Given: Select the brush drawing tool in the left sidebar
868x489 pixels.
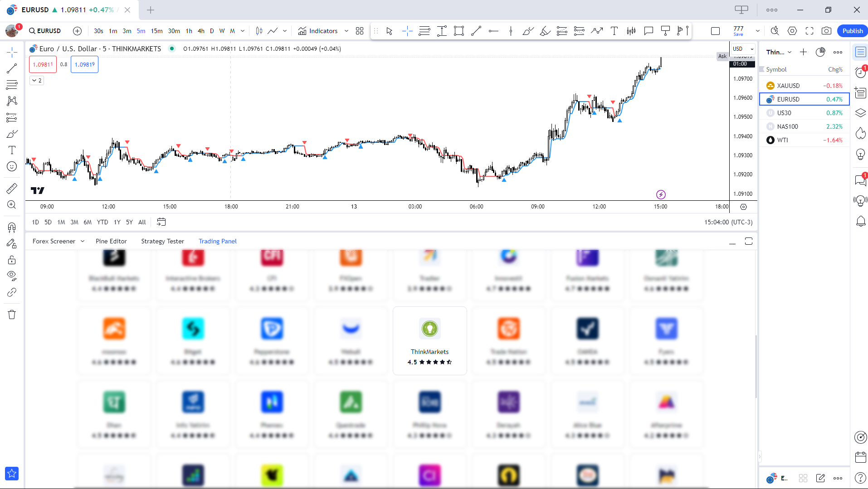Looking at the screenshot, I should [x=12, y=134].
